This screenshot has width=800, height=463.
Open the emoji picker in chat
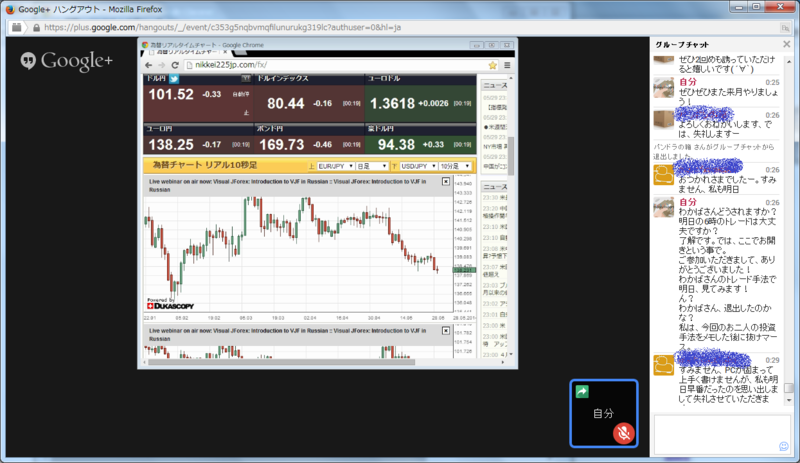(784, 446)
